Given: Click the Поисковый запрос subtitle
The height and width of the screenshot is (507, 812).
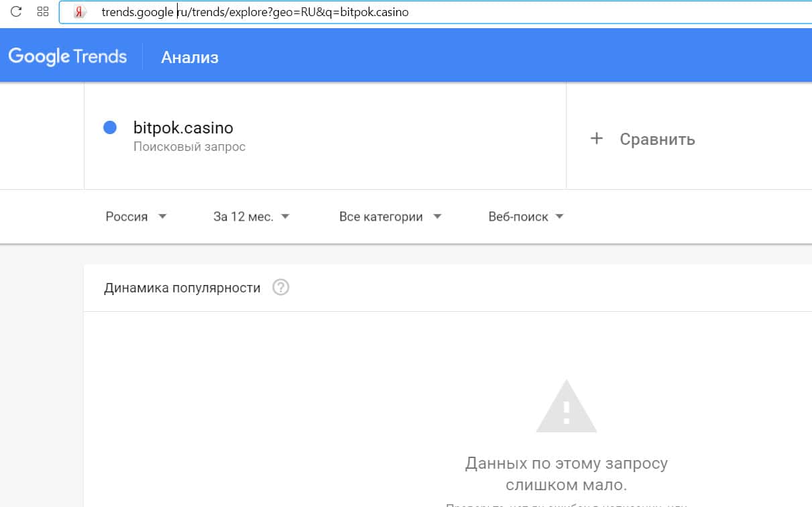Looking at the screenshot, I should coord(189,147).
